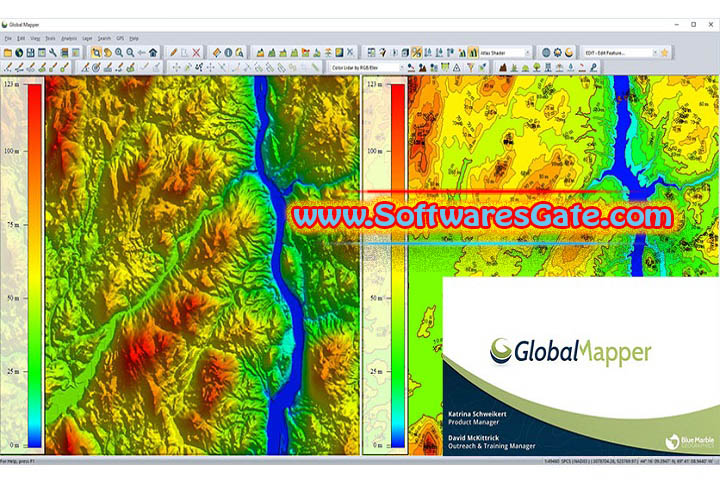
Task: Open the Overlay Control Center layers icon
Action: click(x=65, y=53)
